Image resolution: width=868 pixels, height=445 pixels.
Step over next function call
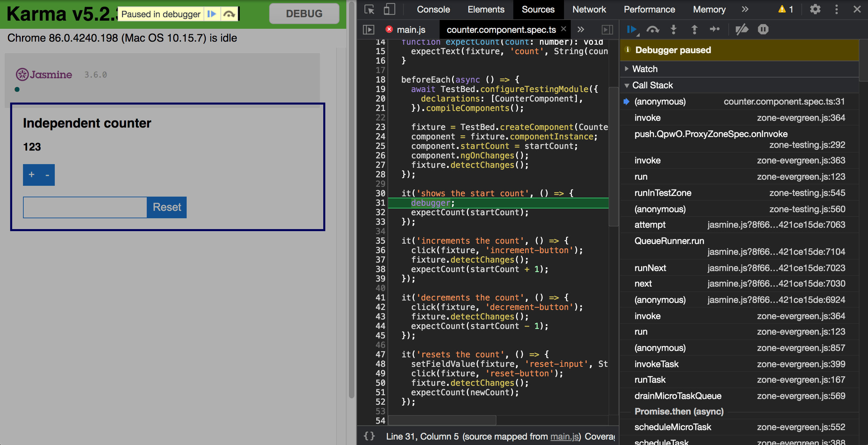click(653, 30)
